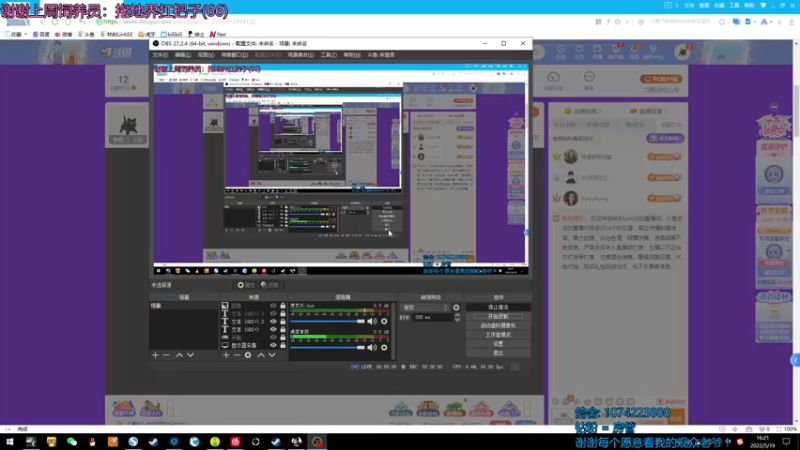Collapse the Douyu right sidebar with the minus button

coord(774,107)
